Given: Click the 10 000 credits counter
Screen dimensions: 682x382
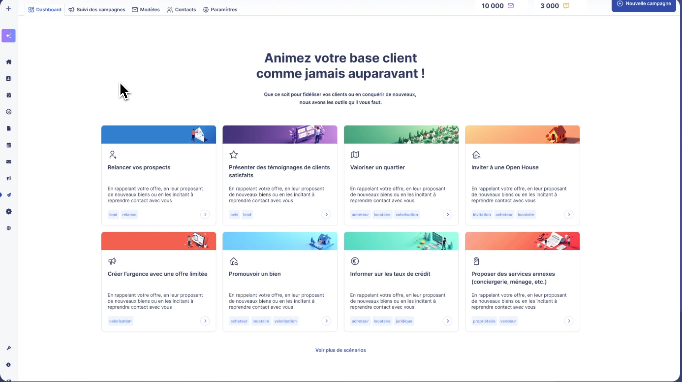Looking at the screenshot, I should [498, 6].
